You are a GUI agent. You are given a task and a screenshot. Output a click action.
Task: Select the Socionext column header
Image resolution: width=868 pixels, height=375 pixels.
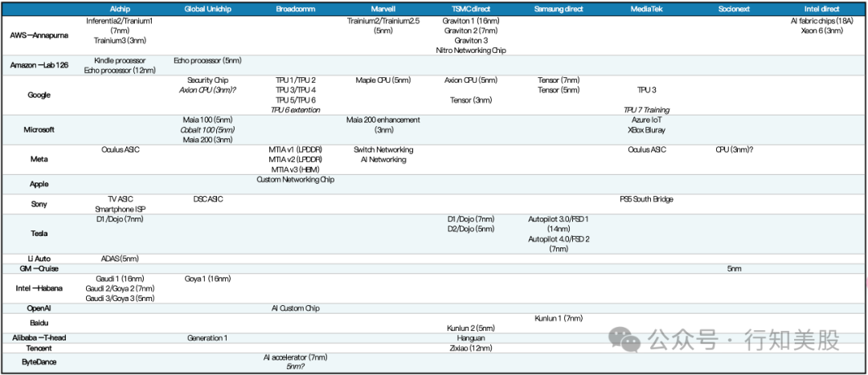pos(735,8)
